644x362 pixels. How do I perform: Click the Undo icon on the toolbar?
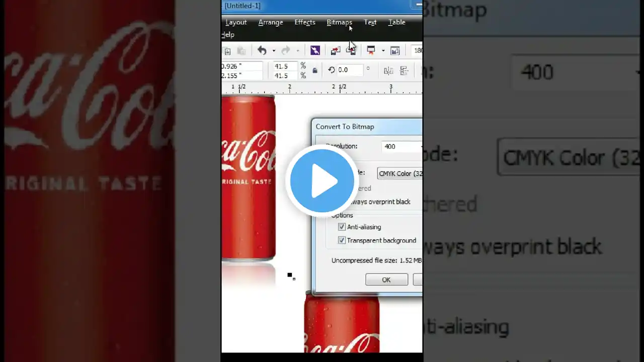[262, 50]
